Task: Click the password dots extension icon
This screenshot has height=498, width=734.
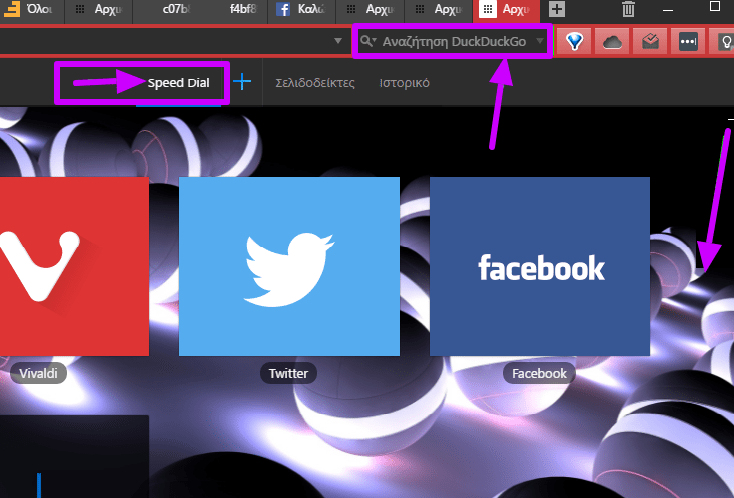Action: [x=688, y=42]
